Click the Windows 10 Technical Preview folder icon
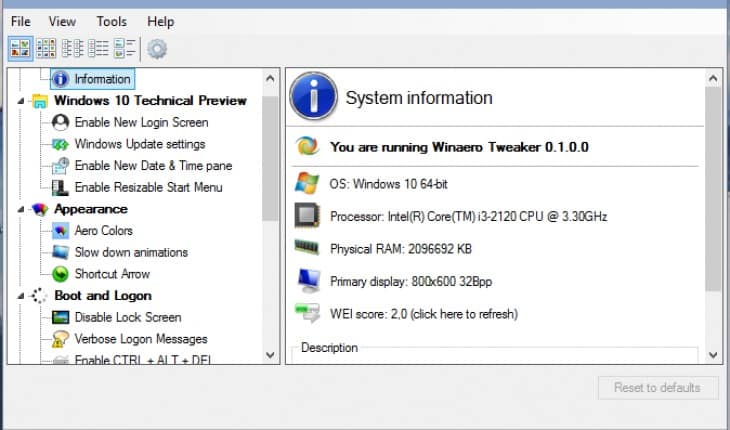The height and width of the screenshot is (430, 730). (40, 101)
